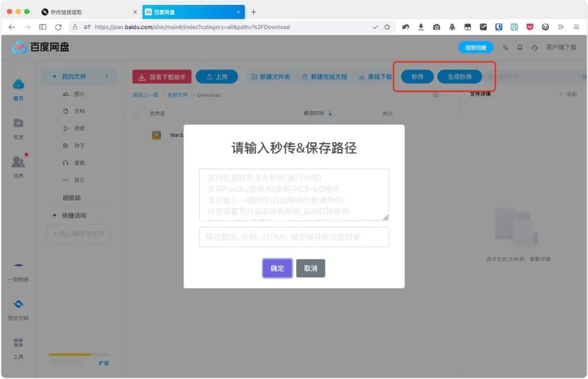Open the 首页 home cloud icon
The width and height of the screenshot is (588, 379).
click(19, 84)
